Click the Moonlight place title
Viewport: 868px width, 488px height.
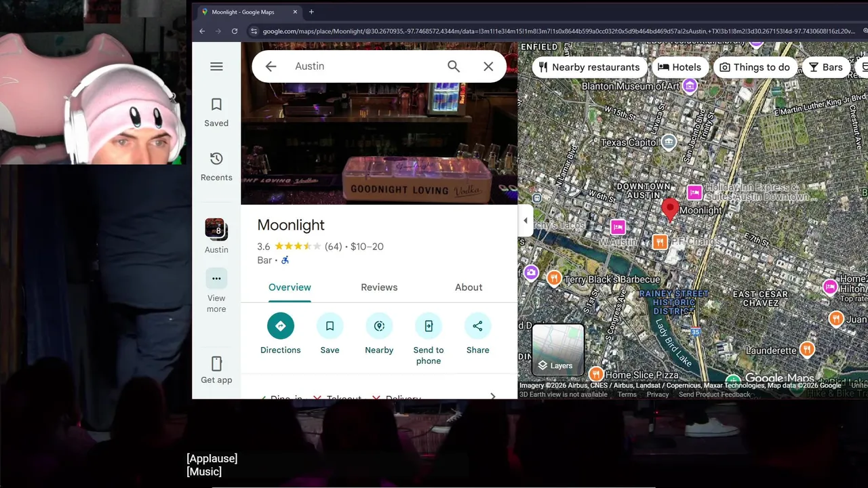tap(291, 225)
